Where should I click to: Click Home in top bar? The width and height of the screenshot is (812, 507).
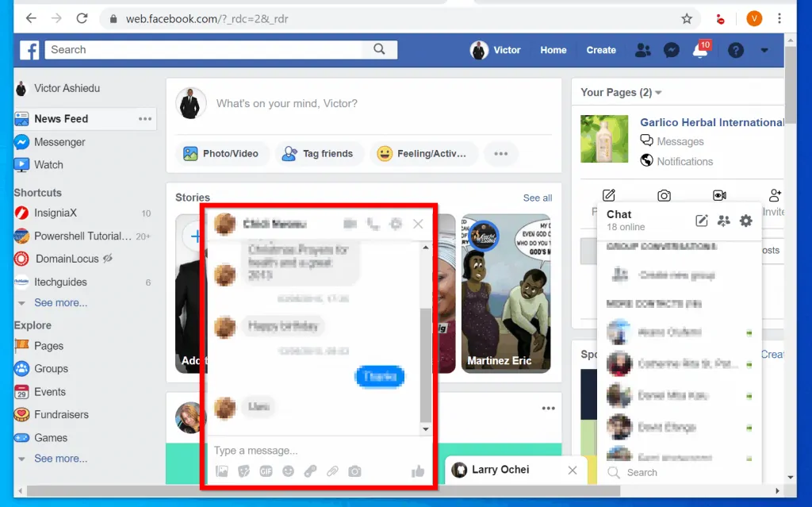click(x=553, y=50)
